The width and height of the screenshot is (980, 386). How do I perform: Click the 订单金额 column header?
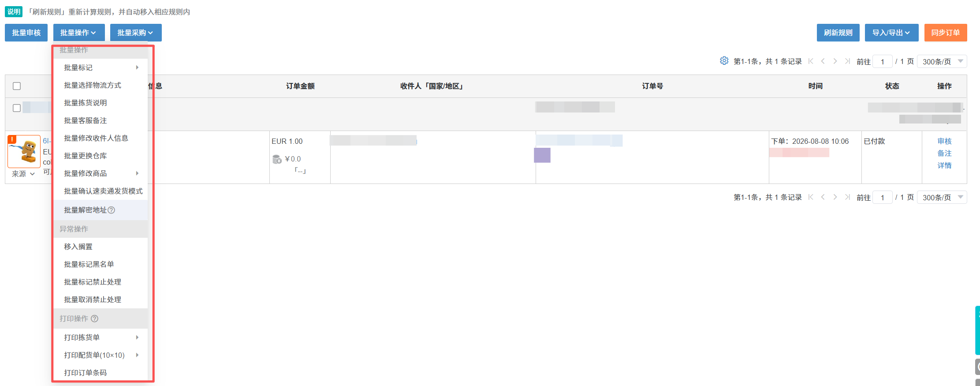tap(300, 86)
